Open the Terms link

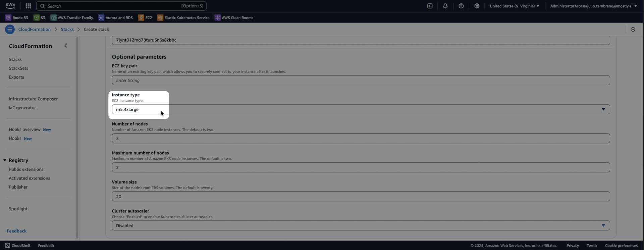[x=592, y=246]
